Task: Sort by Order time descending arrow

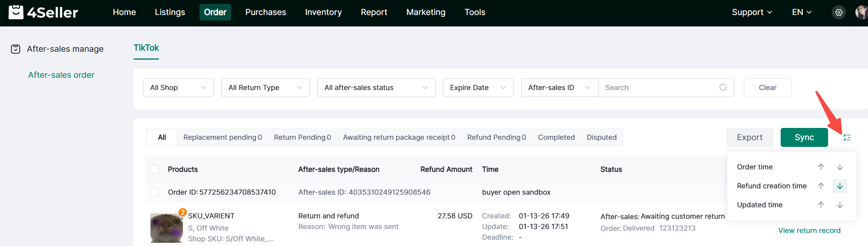Action: 840,167
